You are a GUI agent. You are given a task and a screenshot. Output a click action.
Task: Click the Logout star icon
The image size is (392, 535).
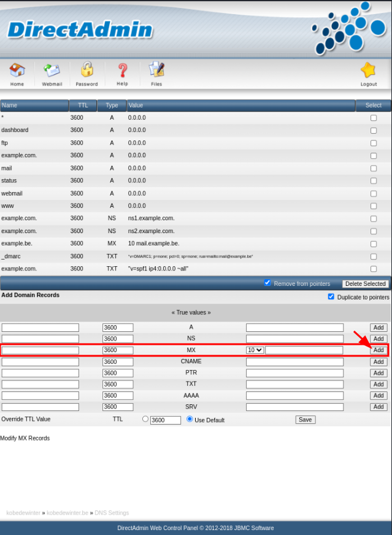[x=368, y=71]
